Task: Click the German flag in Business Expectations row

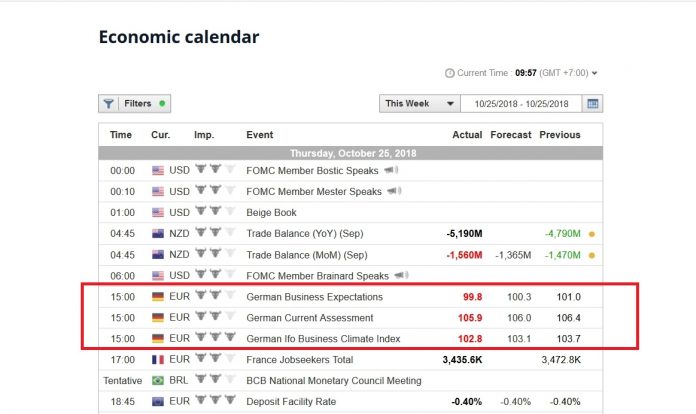Action: tap(158, 297)
